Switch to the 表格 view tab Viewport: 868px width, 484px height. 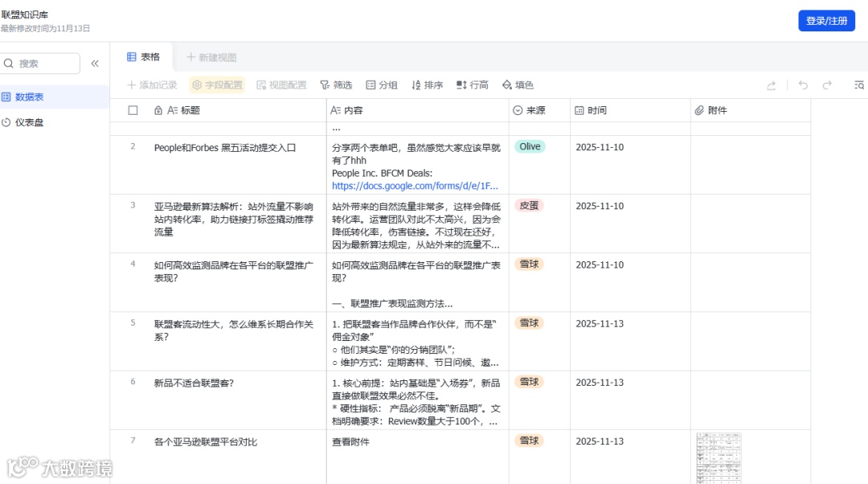coord(144,57)
